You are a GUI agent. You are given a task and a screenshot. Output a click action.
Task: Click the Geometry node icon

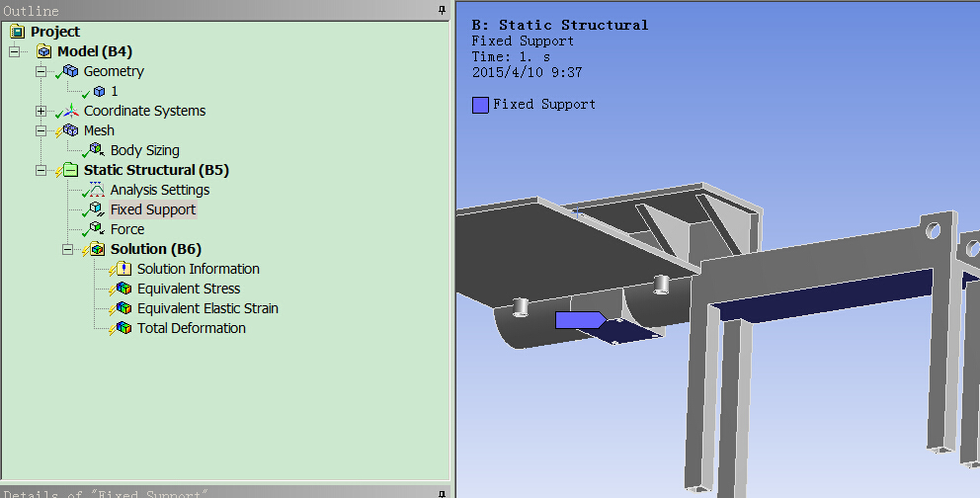tap(70, 71)
